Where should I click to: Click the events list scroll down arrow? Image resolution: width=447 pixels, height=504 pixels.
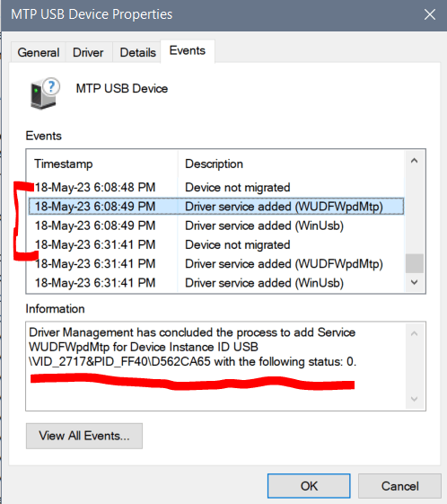415,282
